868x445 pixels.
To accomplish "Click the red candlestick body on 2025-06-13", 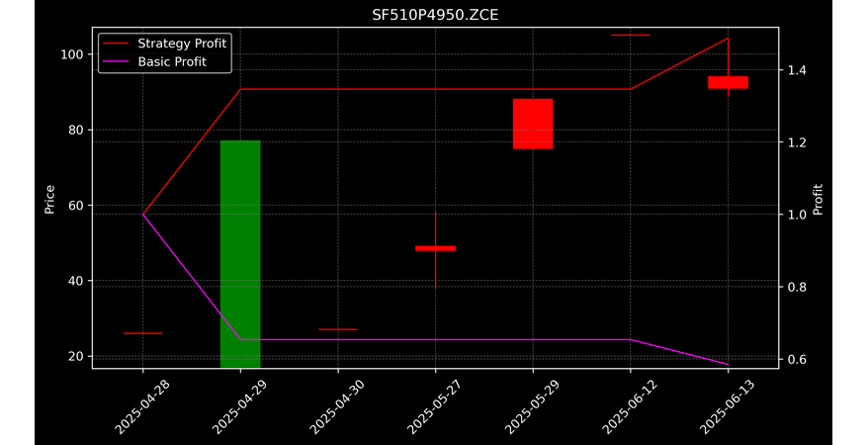I will 728,82.
